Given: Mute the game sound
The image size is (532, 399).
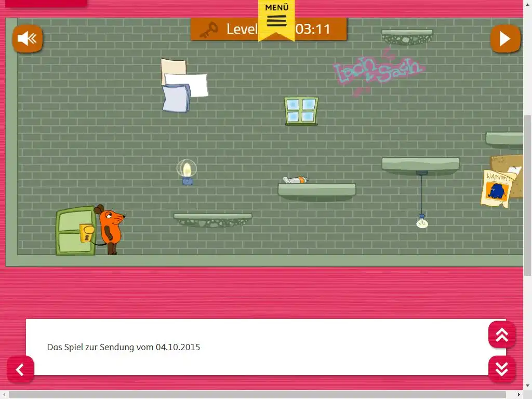Looking at the screenshot, I should click(x=28, y=38).
